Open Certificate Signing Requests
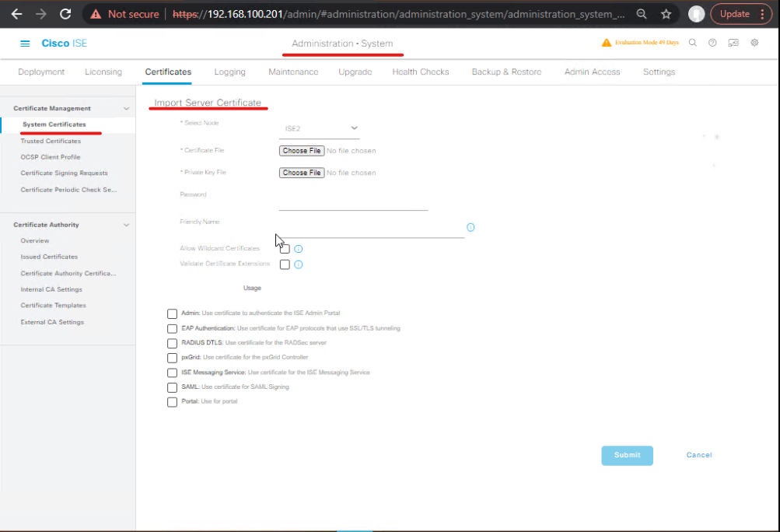This screenshot has height=532, width=780. [65, 173]
